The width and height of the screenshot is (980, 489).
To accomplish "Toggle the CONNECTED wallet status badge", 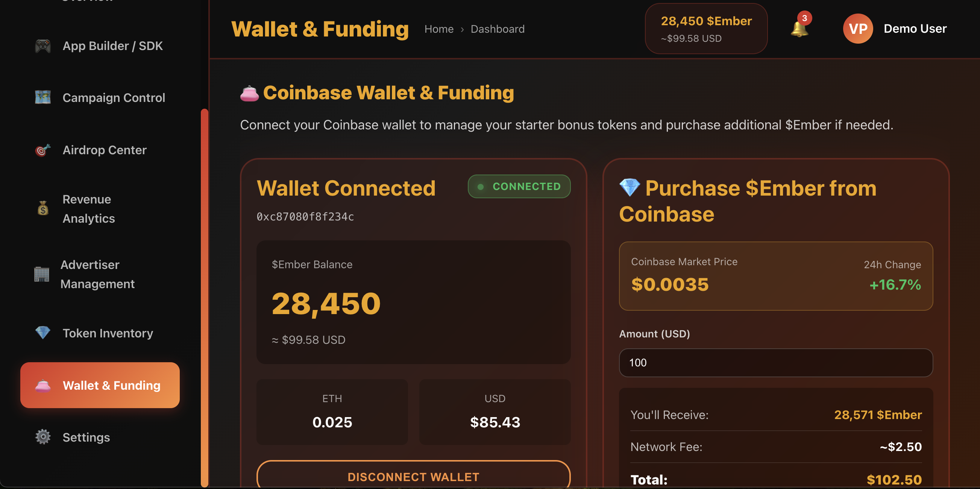I will point(519,187).
